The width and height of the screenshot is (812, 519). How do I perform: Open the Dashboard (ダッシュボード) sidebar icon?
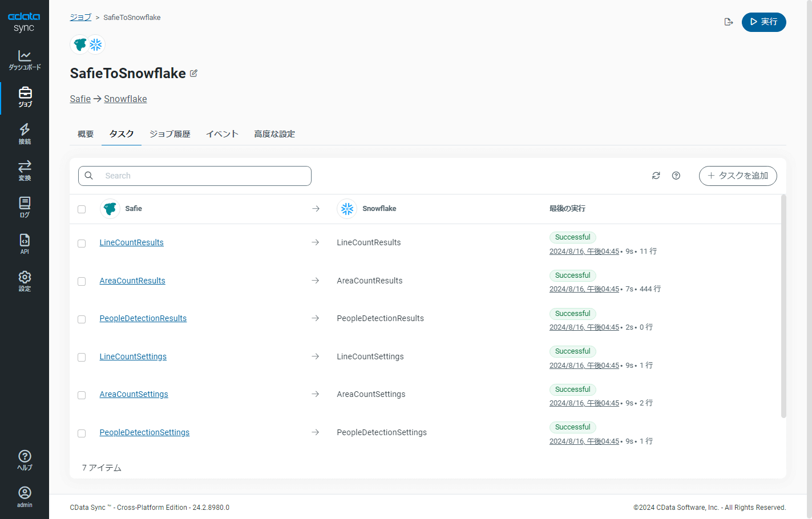[25, 60]
